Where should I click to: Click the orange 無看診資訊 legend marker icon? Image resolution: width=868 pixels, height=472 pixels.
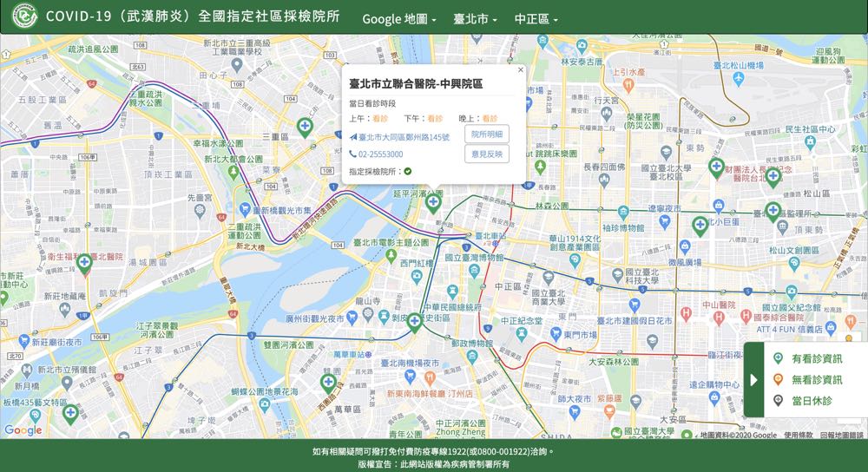click(778, 379)
